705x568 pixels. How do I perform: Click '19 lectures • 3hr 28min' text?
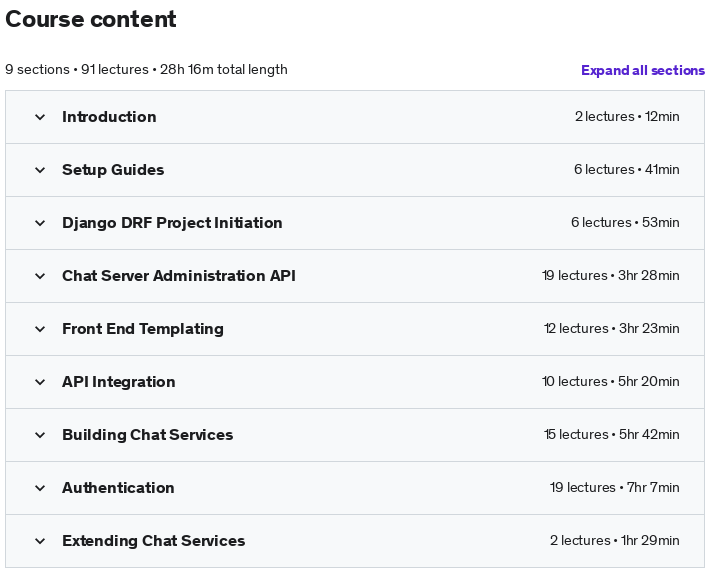(611, 276)
